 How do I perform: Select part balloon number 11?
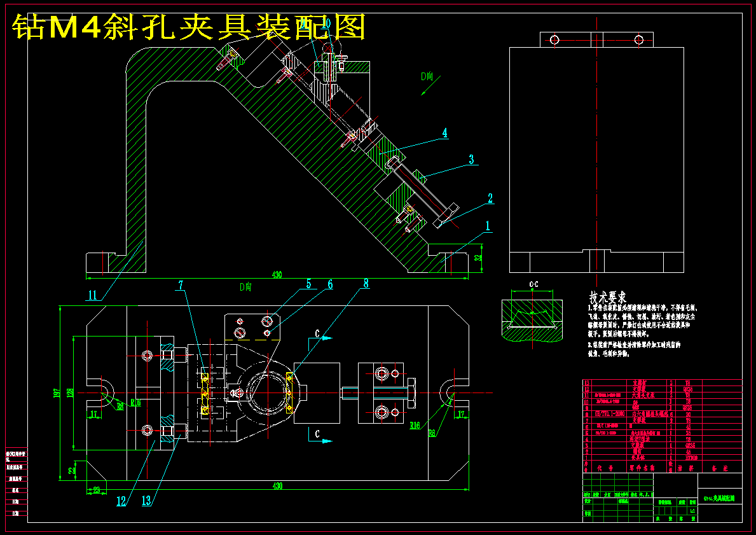[92, 295]
